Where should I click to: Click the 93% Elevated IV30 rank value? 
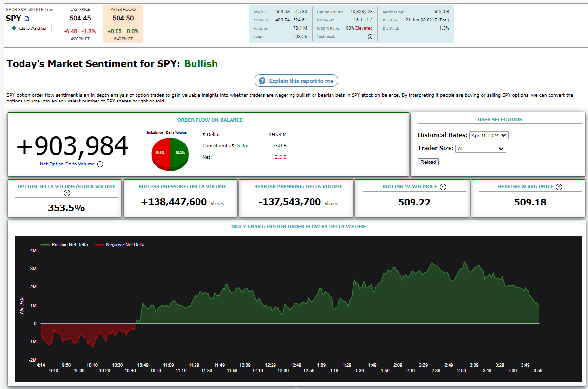tap(359, 28)
